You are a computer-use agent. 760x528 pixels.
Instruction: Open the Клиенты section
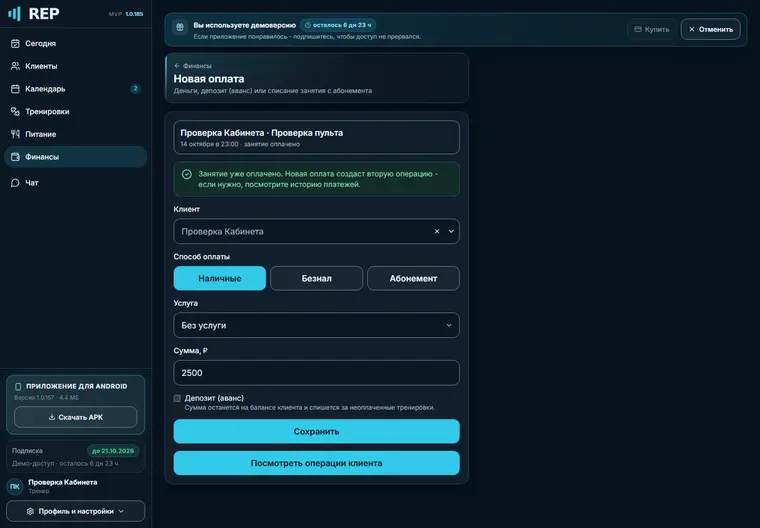click(76, 66)
